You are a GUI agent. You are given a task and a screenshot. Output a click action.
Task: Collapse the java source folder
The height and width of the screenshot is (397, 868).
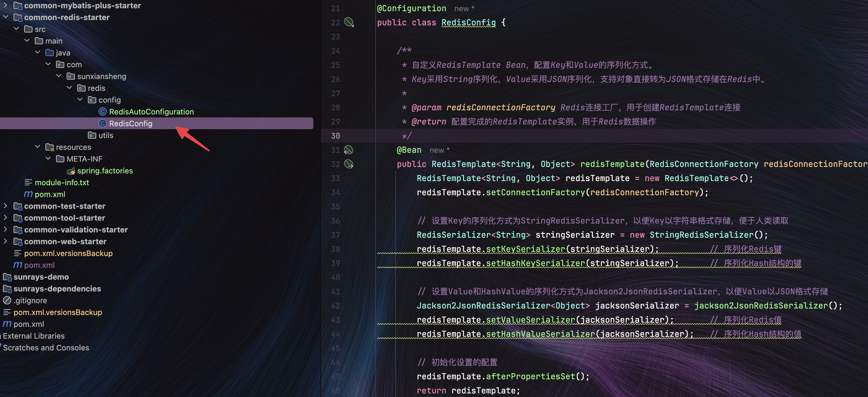pos(37,53)
